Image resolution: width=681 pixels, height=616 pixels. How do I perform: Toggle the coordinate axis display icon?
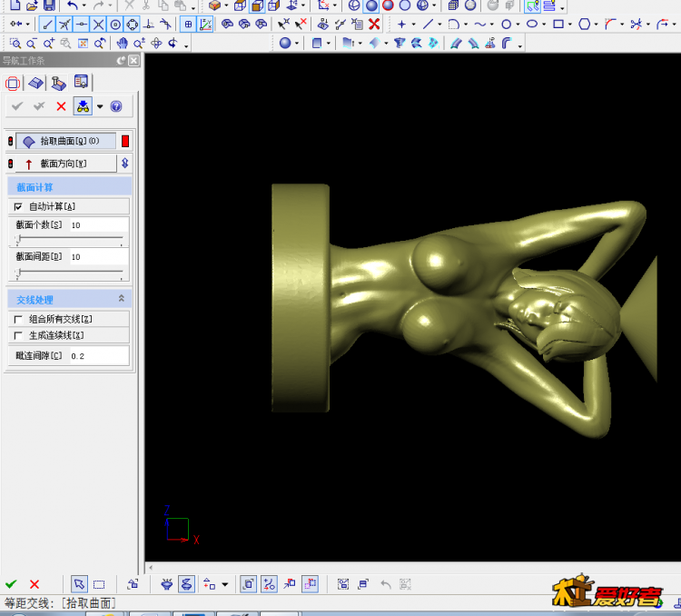pos(205,24)
